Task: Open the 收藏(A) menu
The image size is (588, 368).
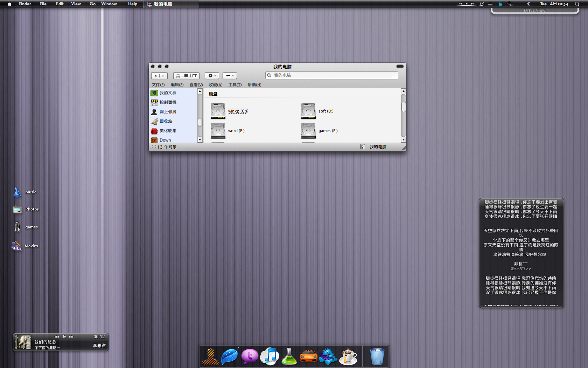Action: click(x=216, y=85)
